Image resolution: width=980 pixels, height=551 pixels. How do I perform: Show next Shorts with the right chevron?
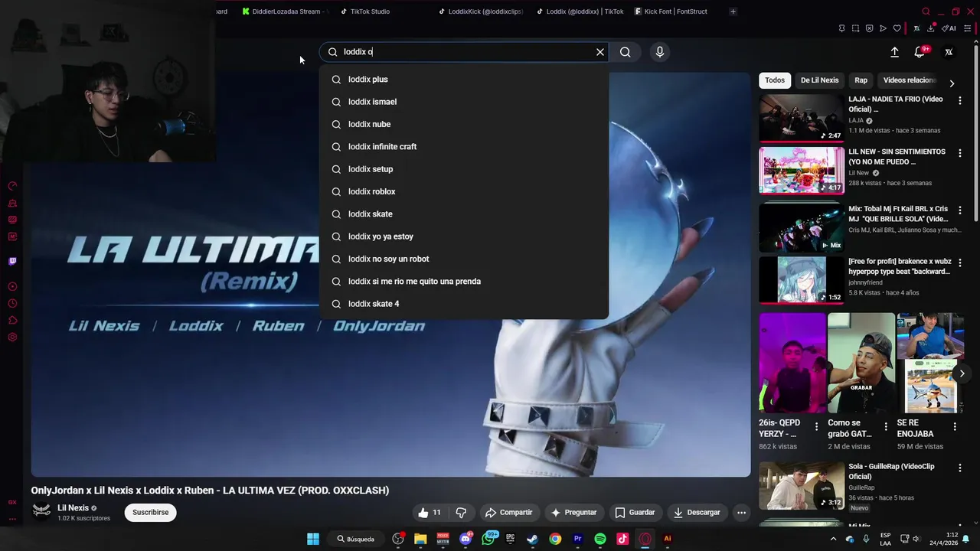962,373
